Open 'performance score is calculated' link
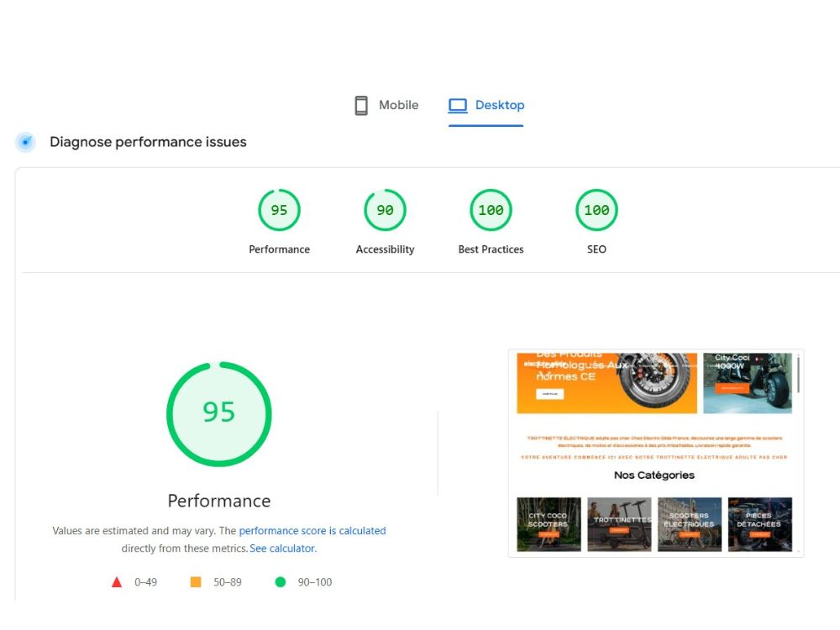Image resolution: width=840 pixels, height=630 pixels. [x=312, y=530]
